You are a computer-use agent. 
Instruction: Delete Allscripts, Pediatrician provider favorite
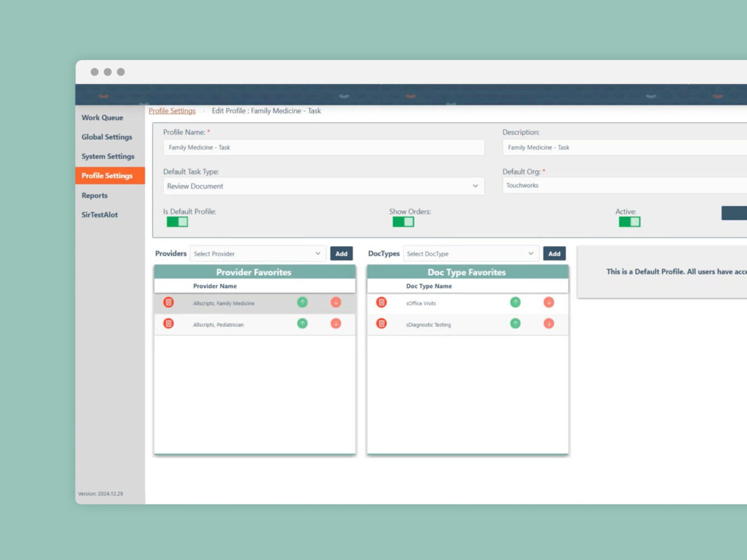169,324
